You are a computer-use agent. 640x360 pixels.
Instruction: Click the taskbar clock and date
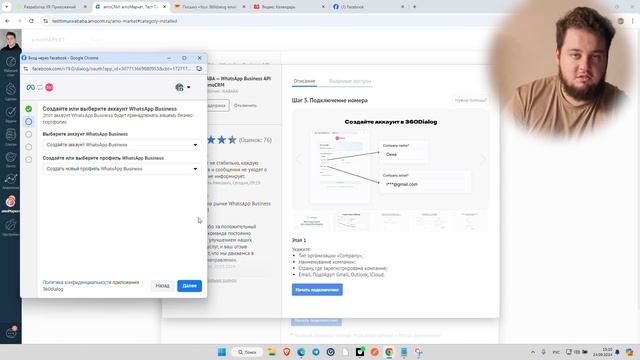coord(602,352)
